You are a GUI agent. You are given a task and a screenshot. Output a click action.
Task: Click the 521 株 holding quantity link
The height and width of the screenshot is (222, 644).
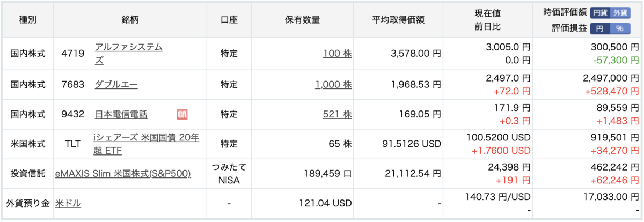(x=337, y=114)
